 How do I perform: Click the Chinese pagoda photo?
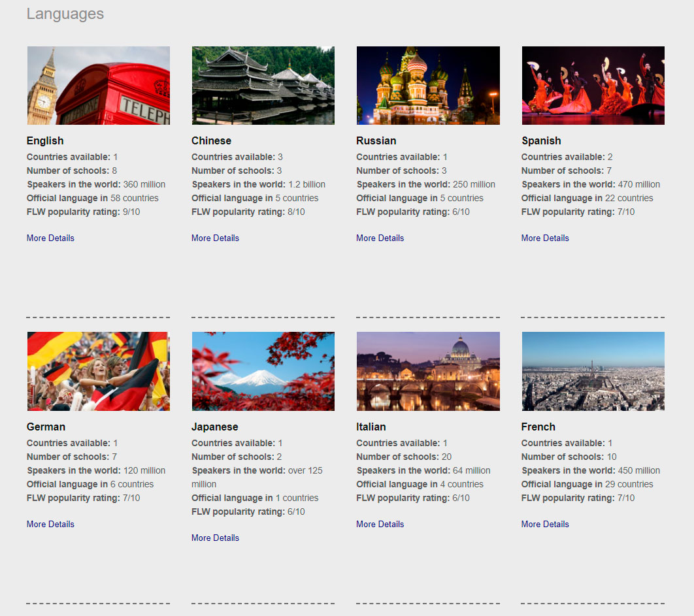(263, 86)
